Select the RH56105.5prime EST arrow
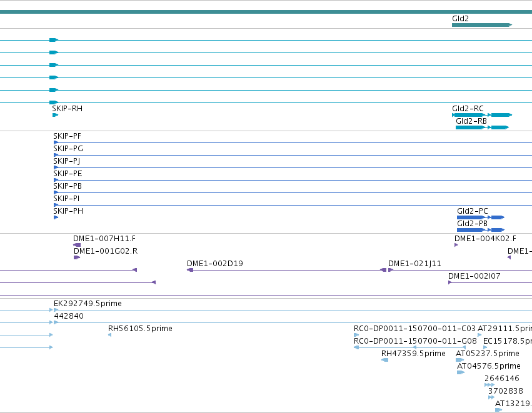532x413 pixels. click(109, 335)
